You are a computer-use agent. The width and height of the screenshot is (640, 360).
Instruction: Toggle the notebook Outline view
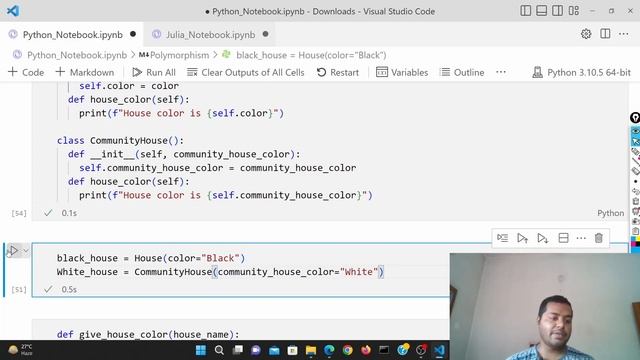462,72
